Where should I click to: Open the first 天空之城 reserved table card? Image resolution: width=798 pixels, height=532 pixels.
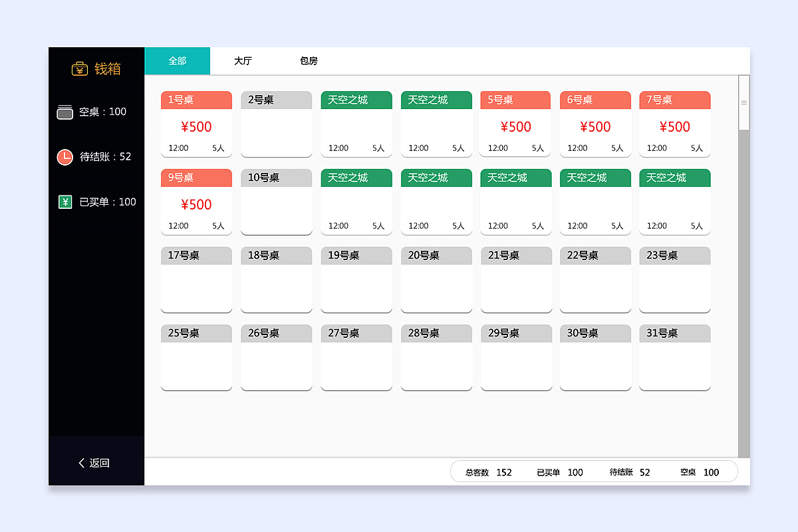click(356, 124)
